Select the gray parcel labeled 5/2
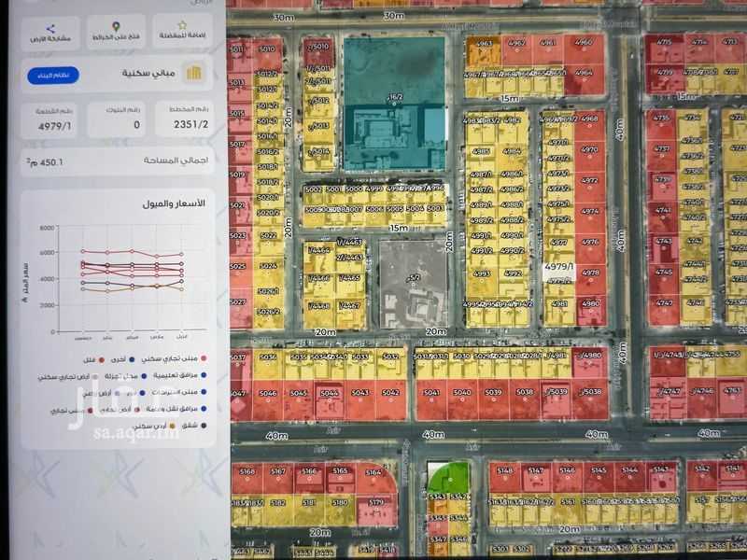 tap(413, 285)
